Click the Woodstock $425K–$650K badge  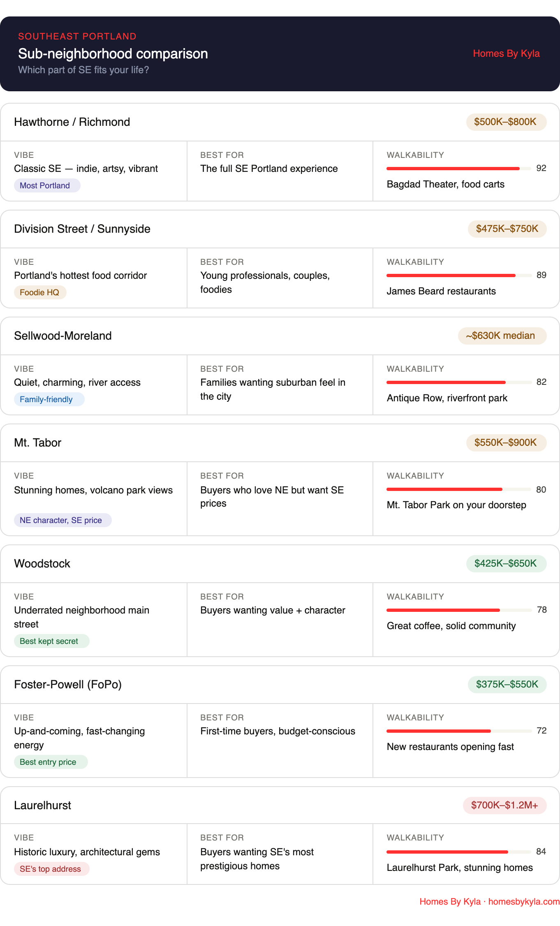pyautogui.click(x=506, y=563)
